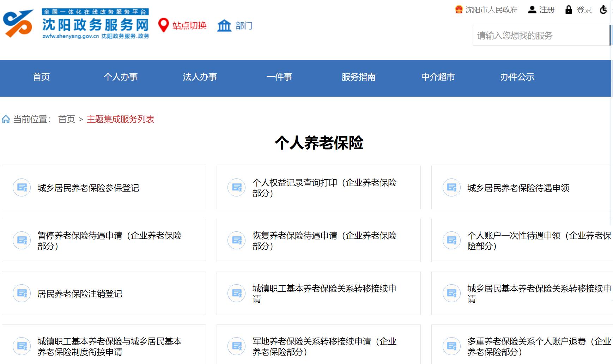Open the 服务指南 menu item
Image resolution: width=613 pixels, height=364 pixels.
[x=358, y=77]
